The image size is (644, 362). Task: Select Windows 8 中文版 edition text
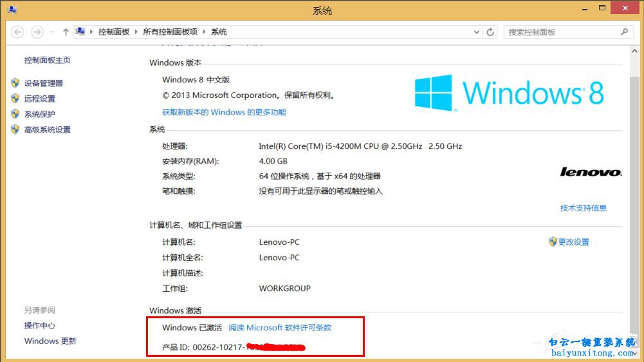click(196, 80)
